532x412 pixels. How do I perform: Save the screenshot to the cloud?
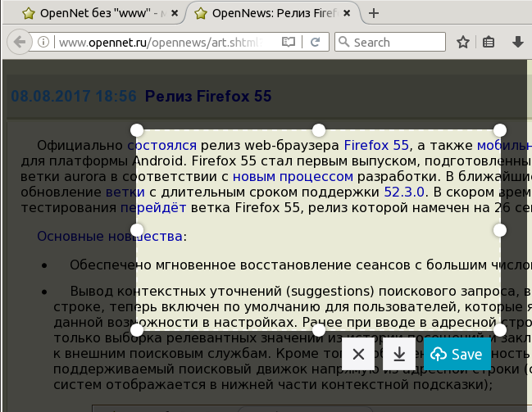click(x=457, y=354)
